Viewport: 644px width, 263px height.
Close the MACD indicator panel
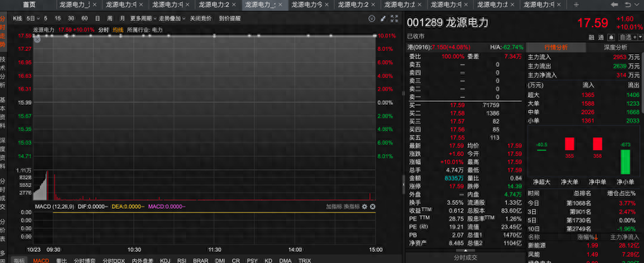[x=373, y=207]
